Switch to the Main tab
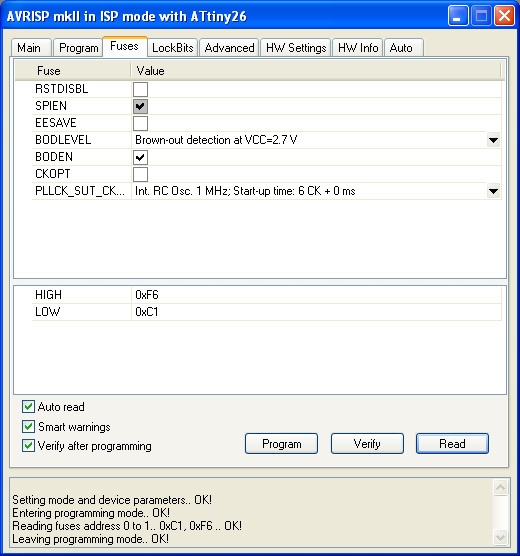 [x=31, y=48]
